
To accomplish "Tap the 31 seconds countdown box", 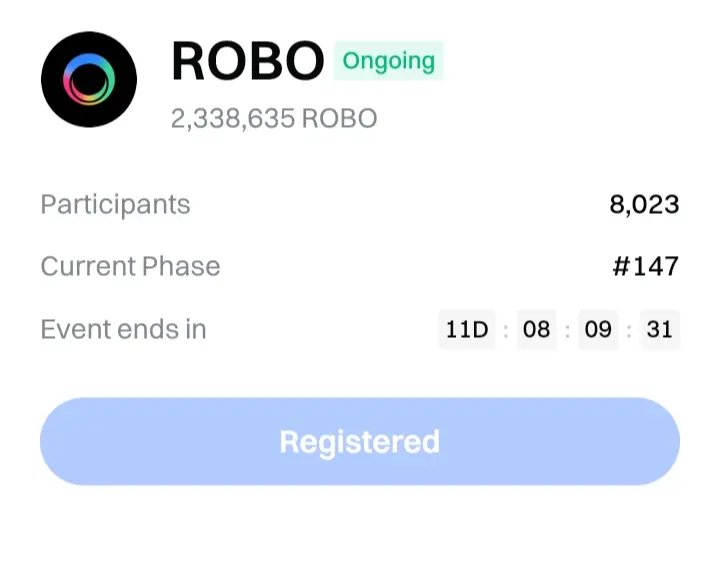I will tap(659, 329).
